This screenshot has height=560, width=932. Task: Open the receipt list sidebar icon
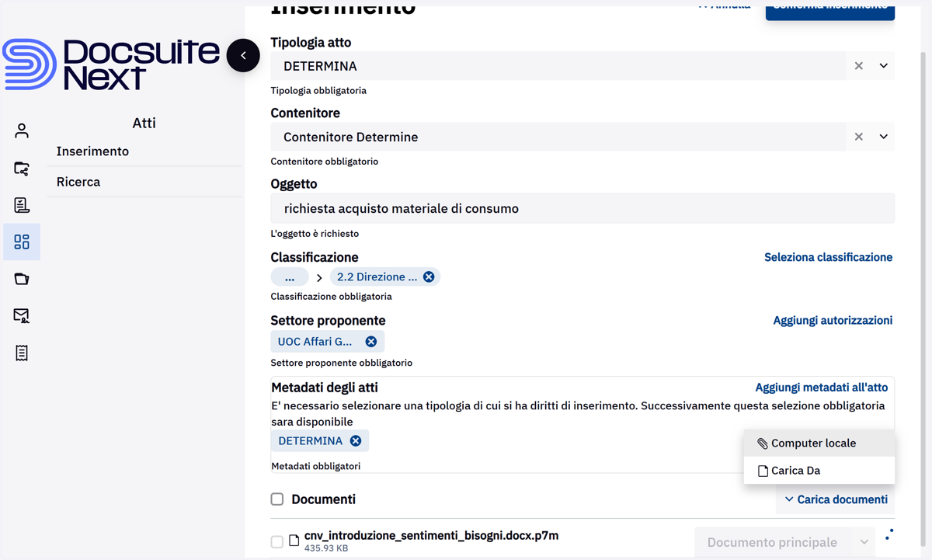pos(22,353)
